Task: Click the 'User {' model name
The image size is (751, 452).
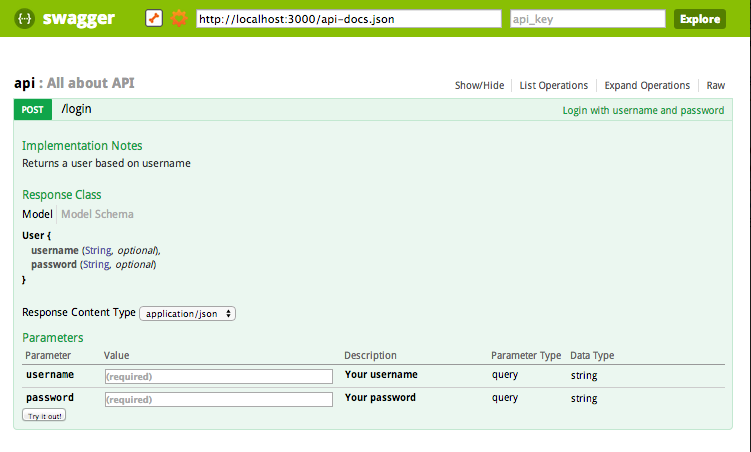Action: [36, 236]
